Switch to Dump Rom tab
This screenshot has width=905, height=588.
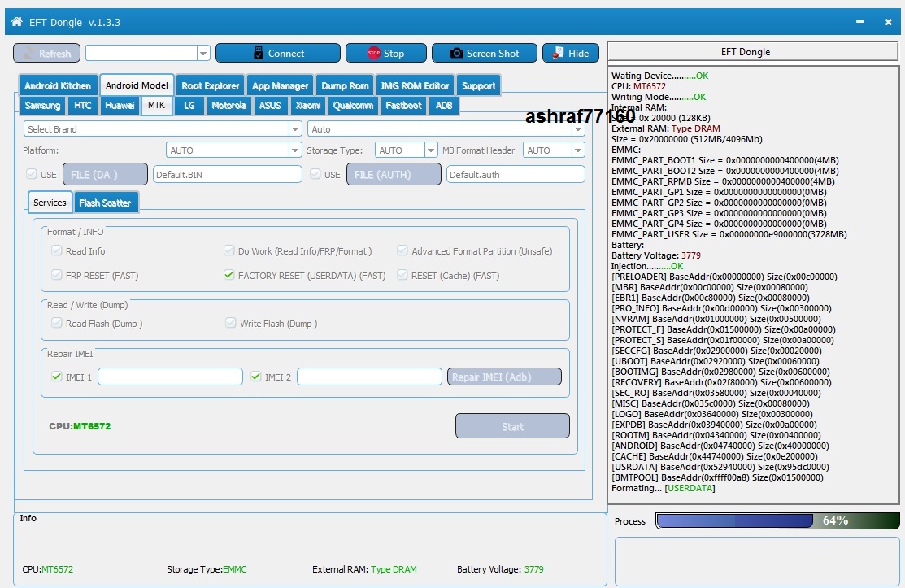pyautogui.click(x=345, y=85)
